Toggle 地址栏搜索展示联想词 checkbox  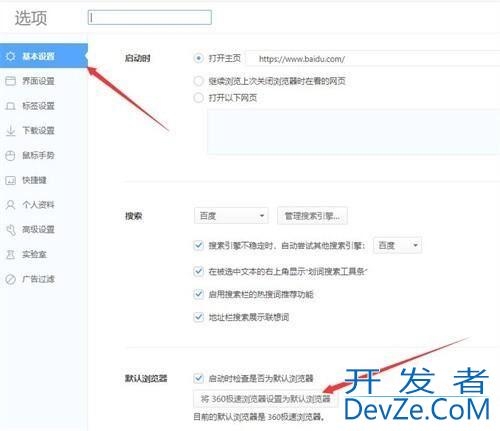(198, 317)
